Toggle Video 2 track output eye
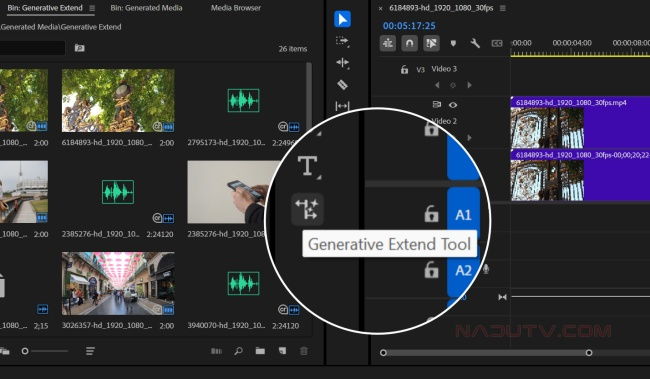650x379 pixels. pos(453,105)
